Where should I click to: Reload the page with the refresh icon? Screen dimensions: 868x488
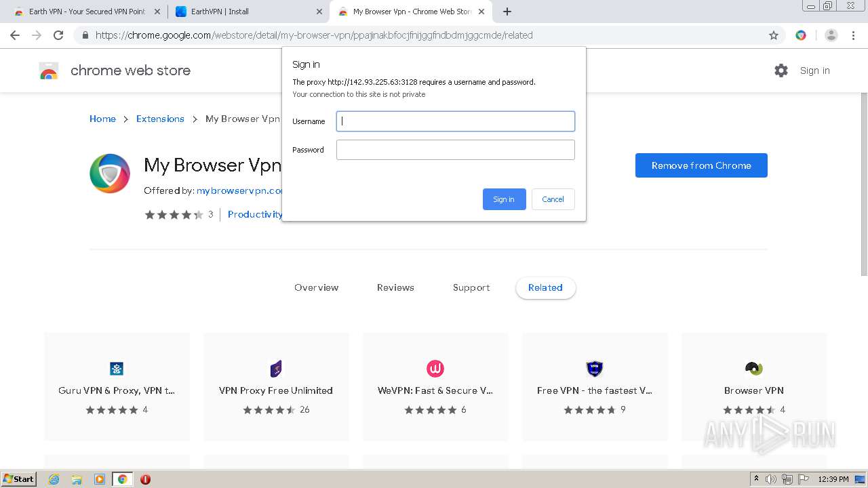pyautogui.click(x=58, y=35)
